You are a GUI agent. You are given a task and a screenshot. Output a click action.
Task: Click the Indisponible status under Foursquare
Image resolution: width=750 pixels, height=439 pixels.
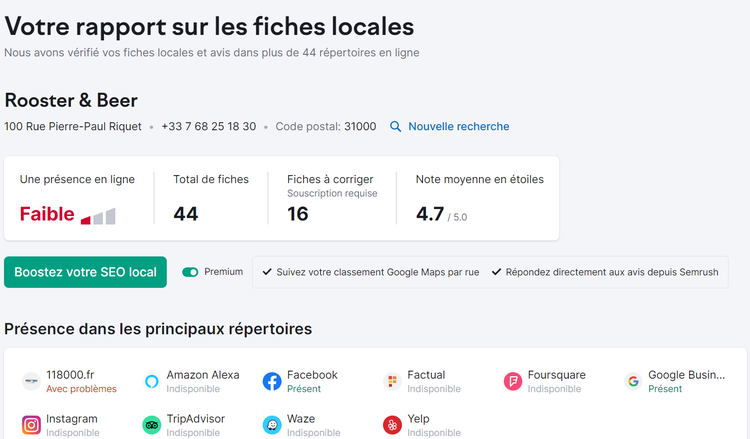pos(554,389)
